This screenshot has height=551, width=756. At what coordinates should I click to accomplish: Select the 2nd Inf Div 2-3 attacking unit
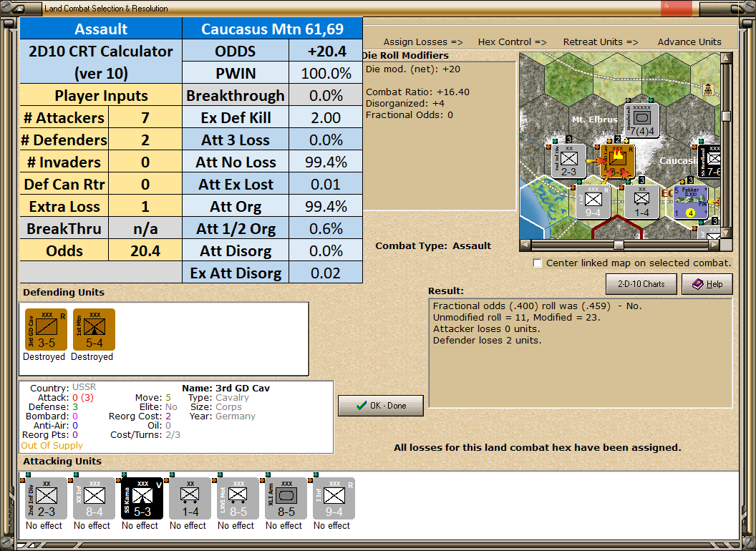47,499
